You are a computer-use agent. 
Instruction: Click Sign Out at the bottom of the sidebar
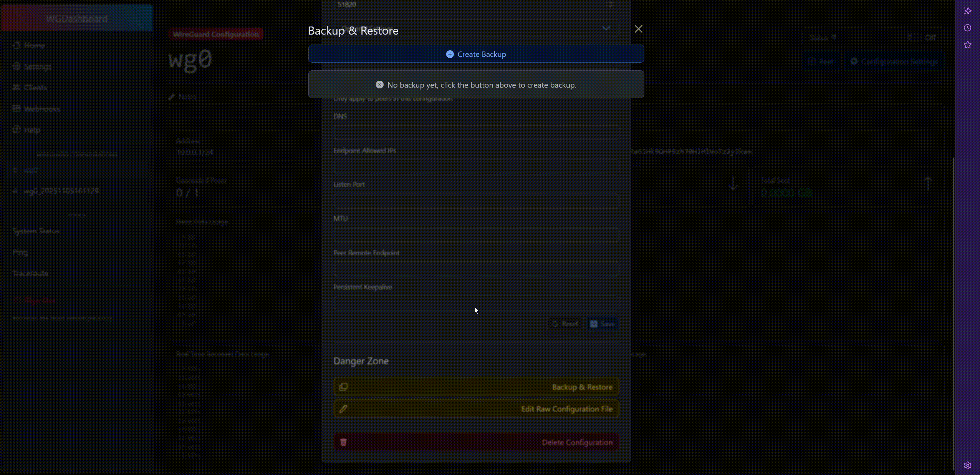[x=35, y=300]
